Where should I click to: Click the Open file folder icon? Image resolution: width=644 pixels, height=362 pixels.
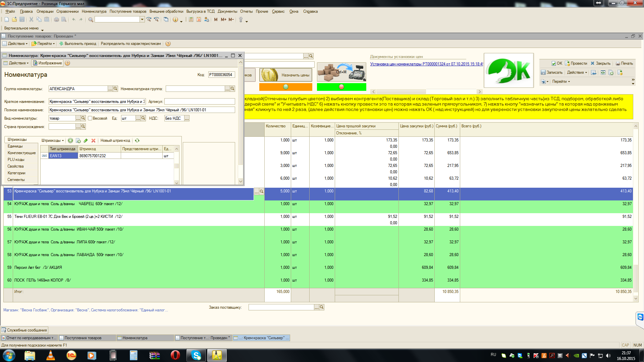coord(14,20)
